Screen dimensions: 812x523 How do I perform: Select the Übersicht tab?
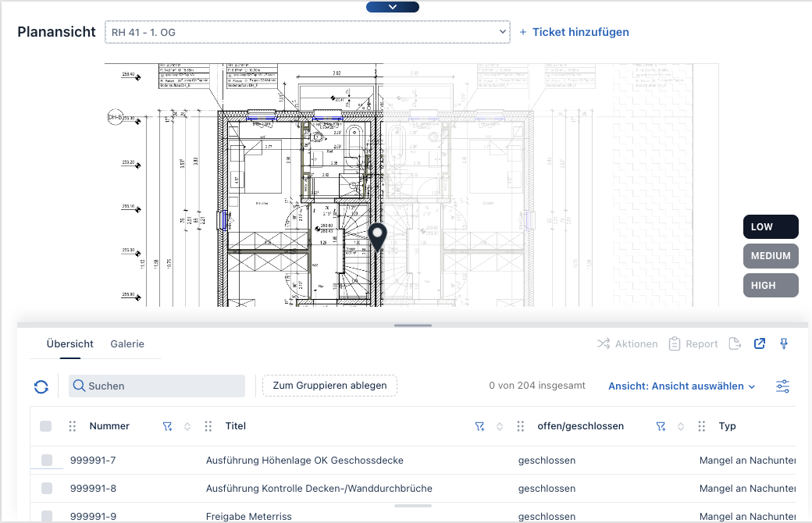[x=69, y=344]
